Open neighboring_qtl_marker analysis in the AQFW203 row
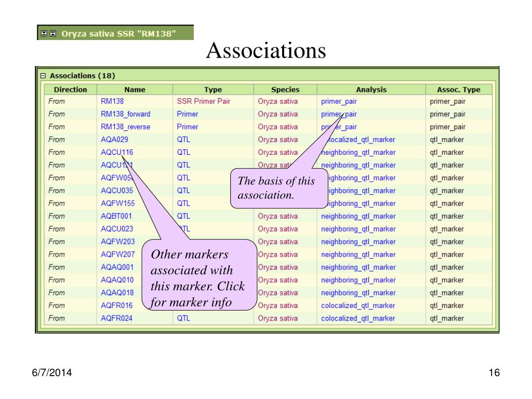Screen dimensions: 532x399 pyautogui.click(x=358, y=242)
